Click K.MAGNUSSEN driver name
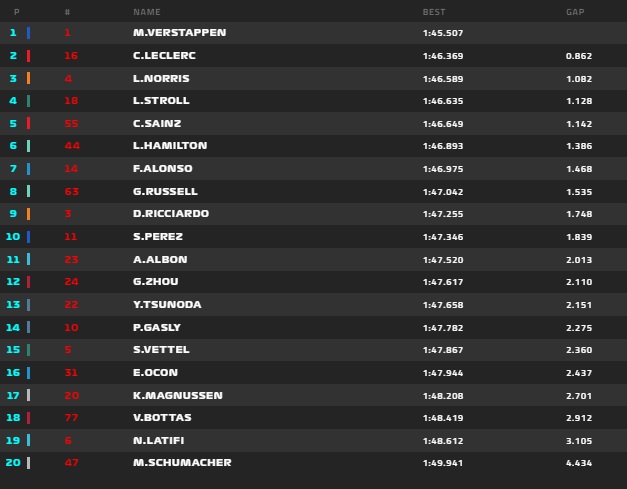 pos(178,395)
